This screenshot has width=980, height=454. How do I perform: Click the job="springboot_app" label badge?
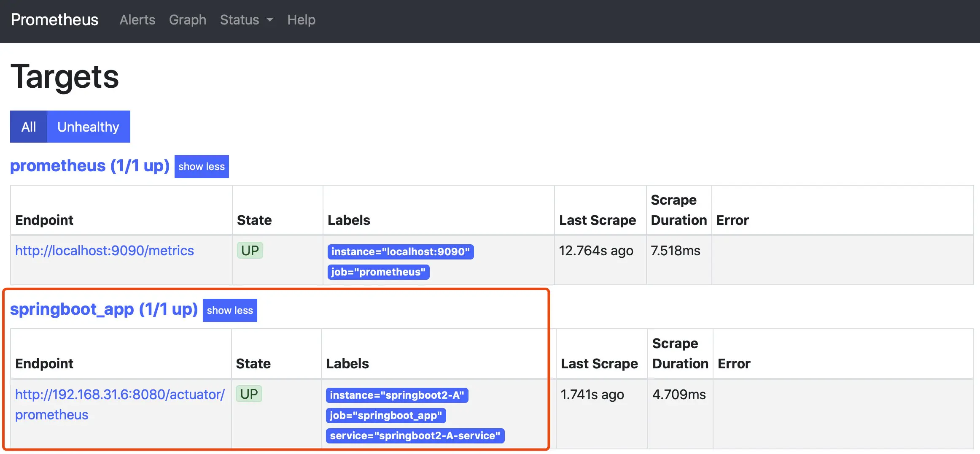click(x=385, y=416)
